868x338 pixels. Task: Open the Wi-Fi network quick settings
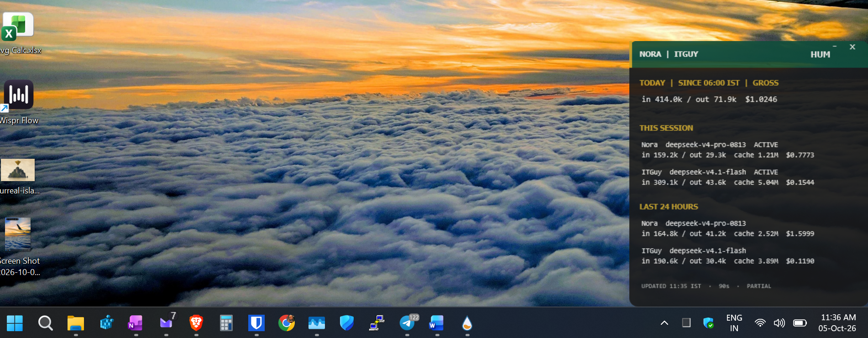[760, 323]
